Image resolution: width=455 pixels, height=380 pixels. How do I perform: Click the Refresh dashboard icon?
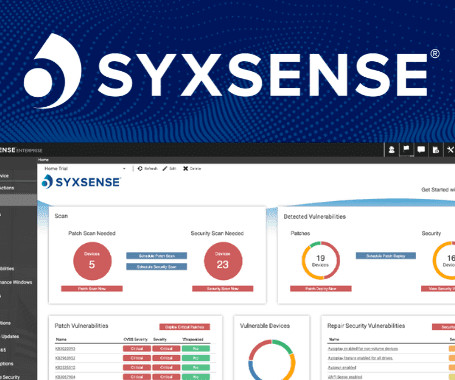140,169
